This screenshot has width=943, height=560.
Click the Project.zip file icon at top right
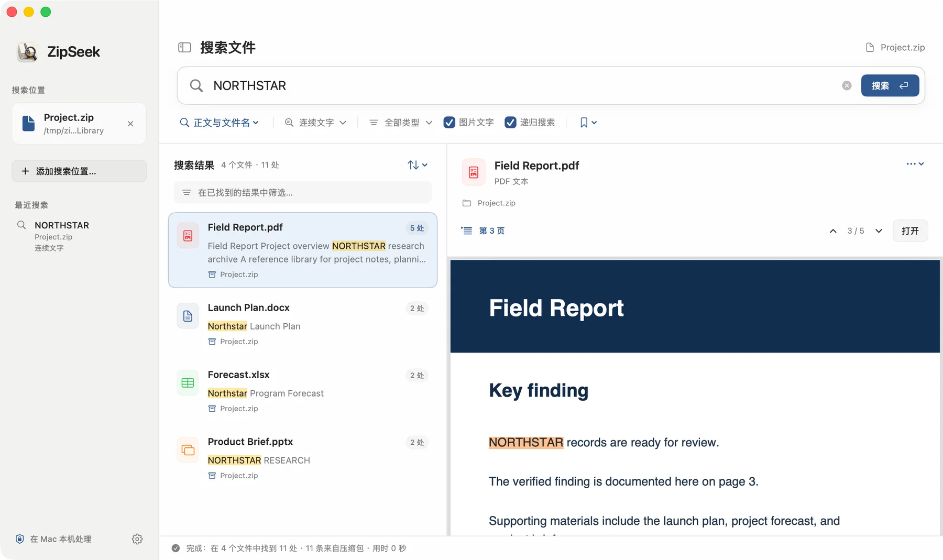870,48
